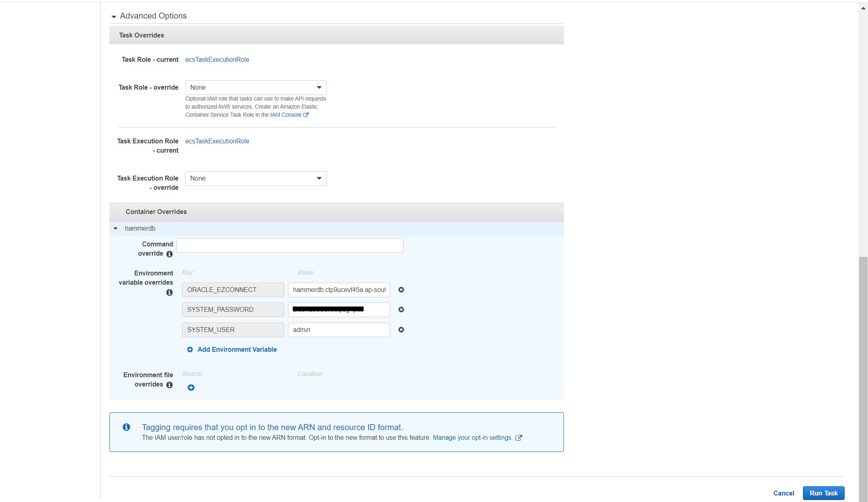Open current Task Role ecsTaskExecutionRole link
The height and width of the screenshot is (502, 868).
tap(217, 60)
